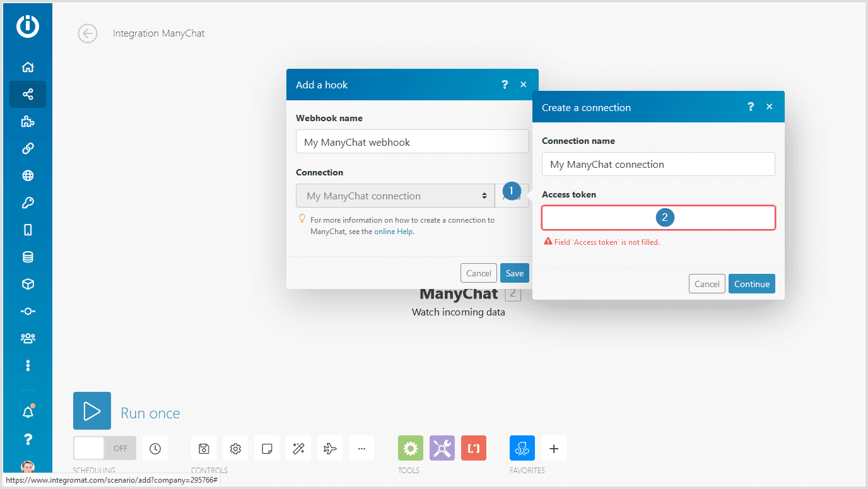Close the Add a hook dialog
The height and width of the screenshot is (489, 868).
coord(523,85)
